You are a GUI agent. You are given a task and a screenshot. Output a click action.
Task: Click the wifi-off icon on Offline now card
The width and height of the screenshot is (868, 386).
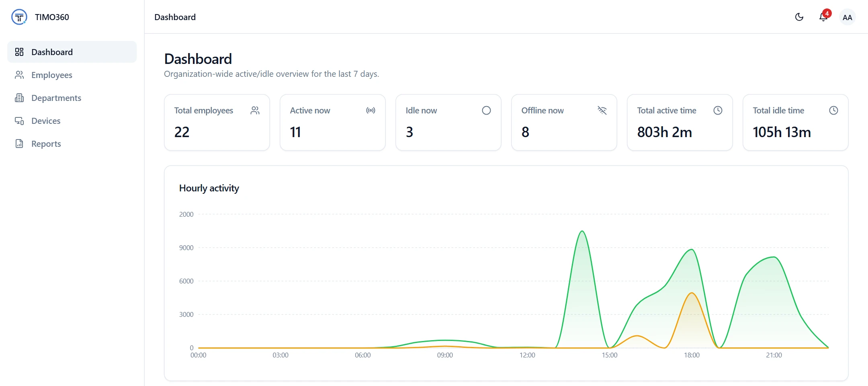coord(602,110)
